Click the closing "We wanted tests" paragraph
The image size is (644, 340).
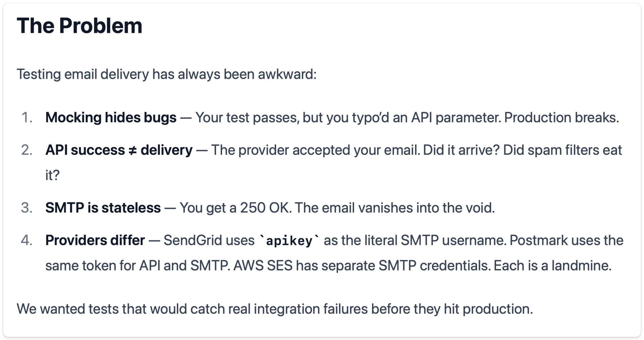tap(274, 309)
